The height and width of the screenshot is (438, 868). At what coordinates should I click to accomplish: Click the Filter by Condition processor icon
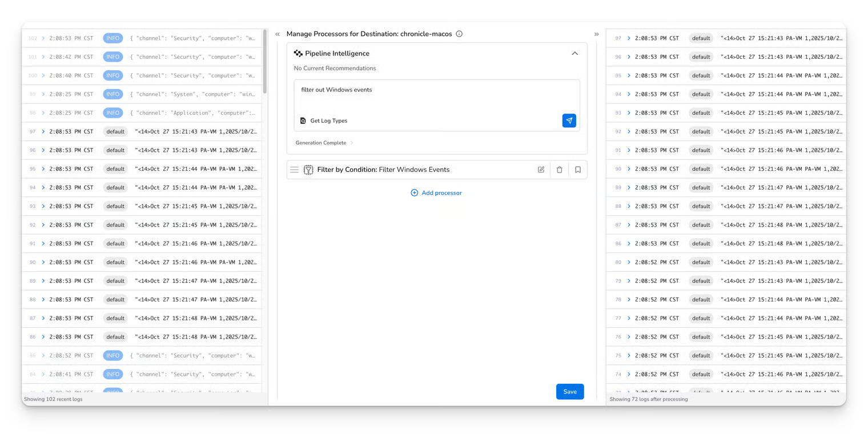click(x=308, y=170)
